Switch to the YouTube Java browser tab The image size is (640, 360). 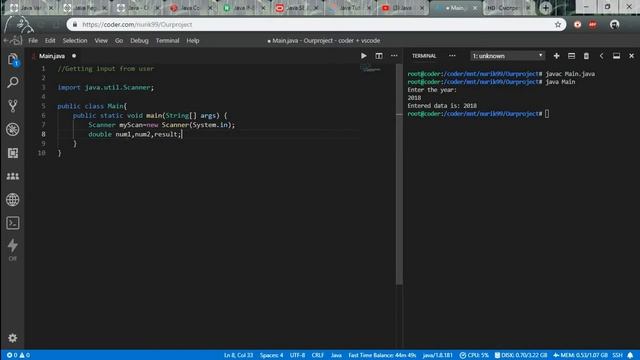[402, 8]
